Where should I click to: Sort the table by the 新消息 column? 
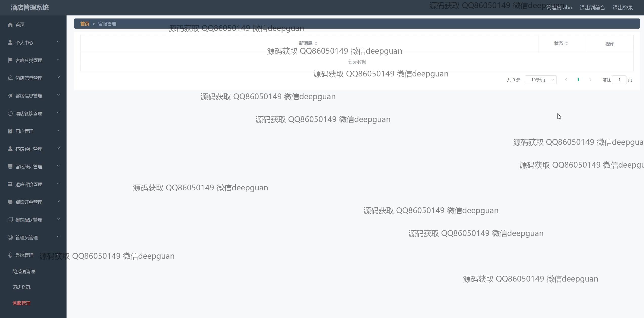(x=316, y=44)
